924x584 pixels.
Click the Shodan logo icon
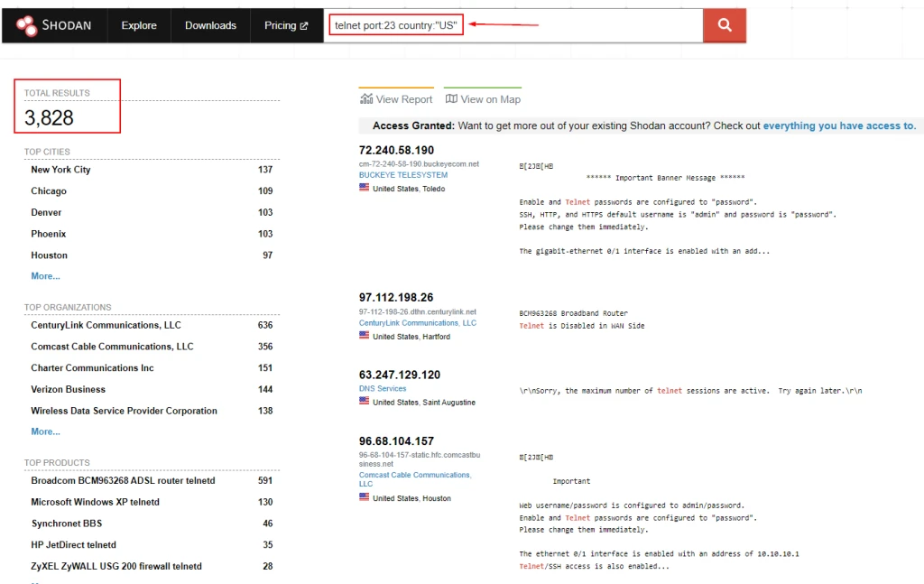click(x=26, y=25)
